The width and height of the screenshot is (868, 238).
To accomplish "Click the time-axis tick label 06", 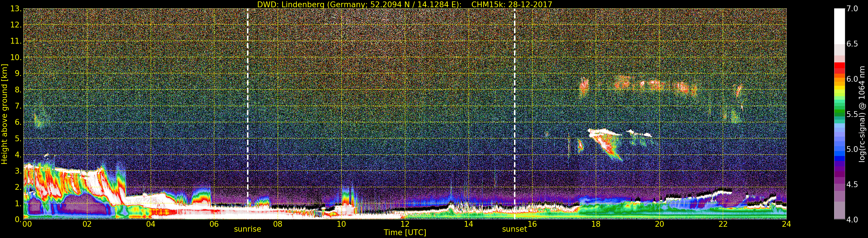I will pos(214,224).
